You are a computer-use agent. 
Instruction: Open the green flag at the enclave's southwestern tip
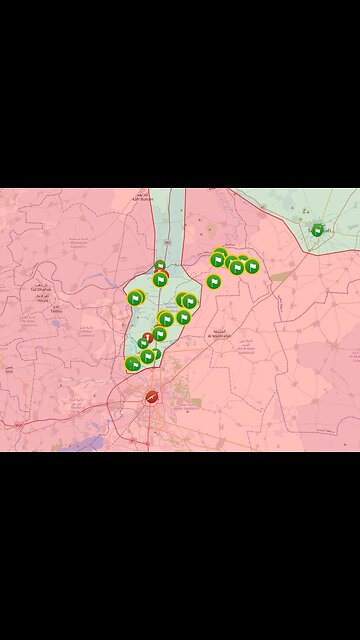(132, 364)
